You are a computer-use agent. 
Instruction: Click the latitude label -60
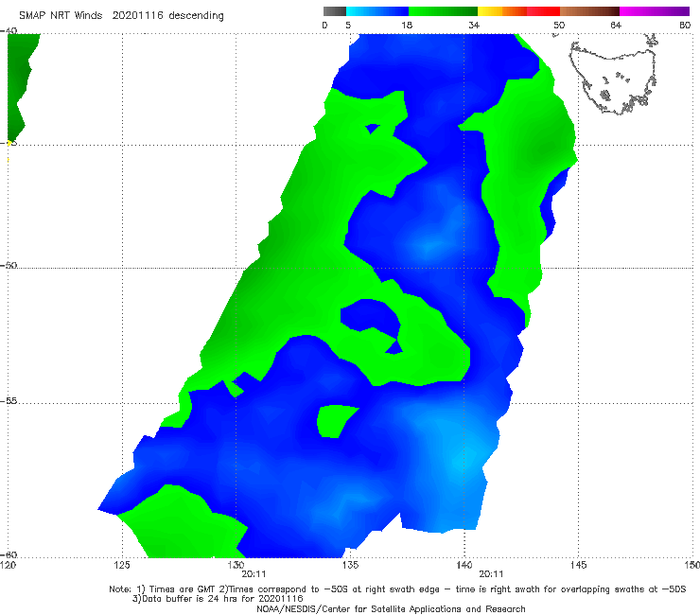coord(9,554)
